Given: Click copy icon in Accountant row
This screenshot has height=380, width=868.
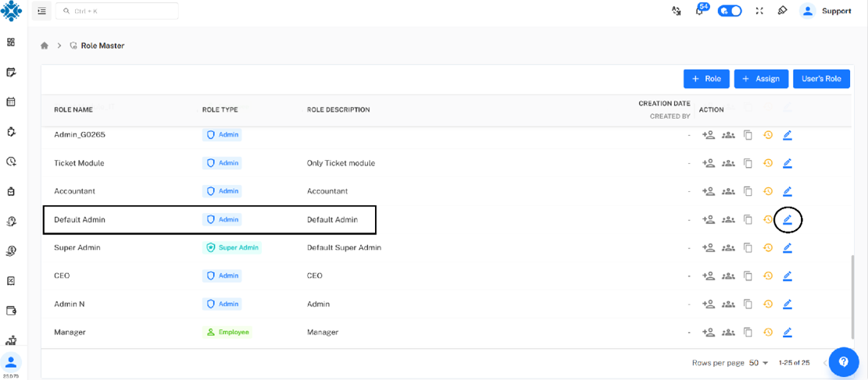Looking at the screenshot, I should [x=748, y=191].
